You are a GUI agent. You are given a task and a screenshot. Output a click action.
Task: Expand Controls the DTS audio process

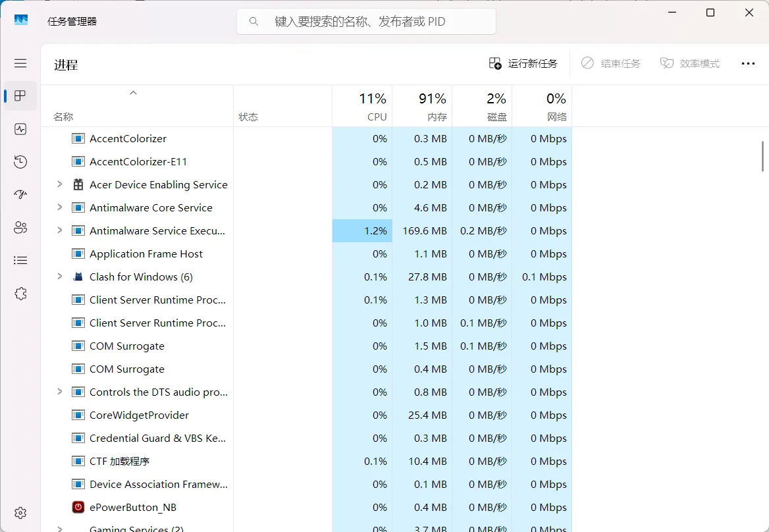[59, 392]
